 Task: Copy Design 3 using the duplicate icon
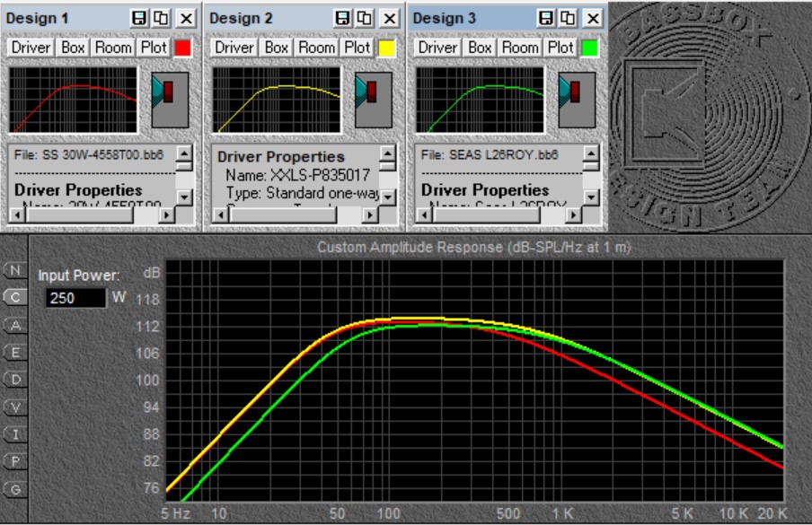point(569,19)
